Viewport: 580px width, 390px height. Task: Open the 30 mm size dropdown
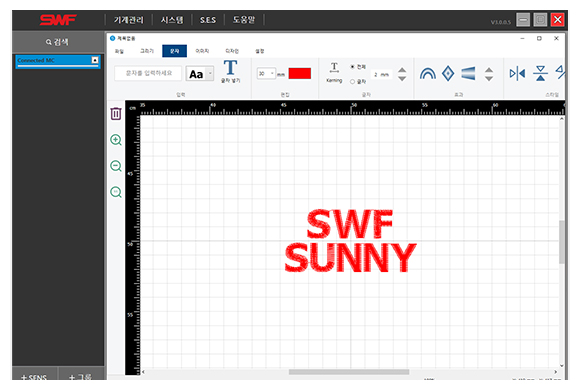(266, 74)
